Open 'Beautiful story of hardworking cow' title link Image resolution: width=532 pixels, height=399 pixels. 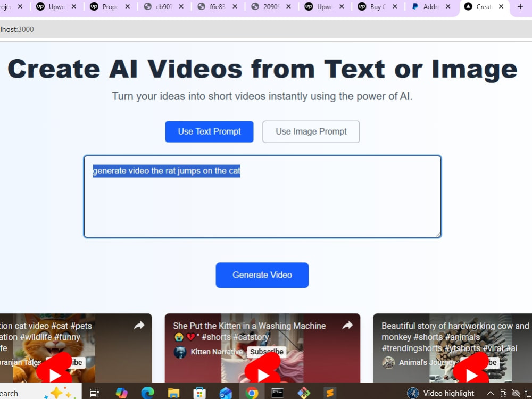coord(455,337)
